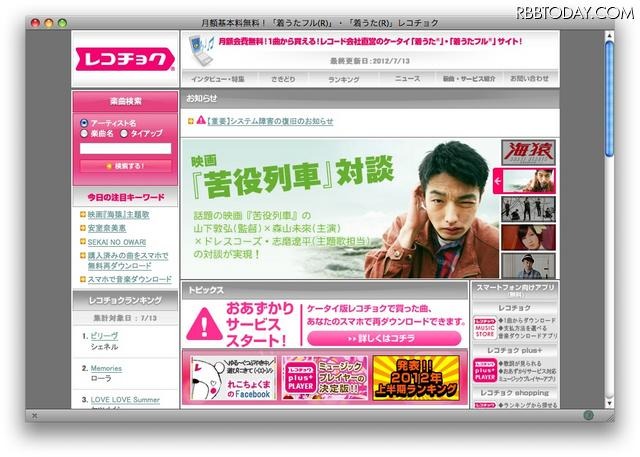This screenshot has height=457, width=640.
Task: Select the タイアップ radio button
Action: 125,132
